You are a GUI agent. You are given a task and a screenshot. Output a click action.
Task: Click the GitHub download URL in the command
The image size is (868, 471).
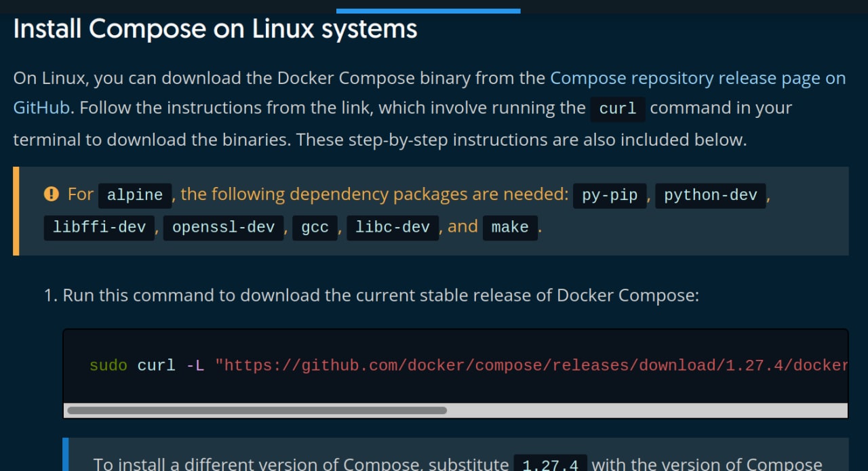click(x=532, y=366)
